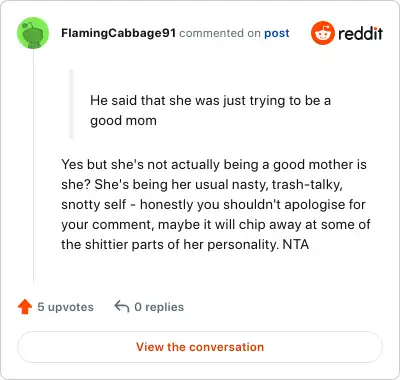Click the "View the conversation" button
Viewport: 400px width, 380px height.
200,347
